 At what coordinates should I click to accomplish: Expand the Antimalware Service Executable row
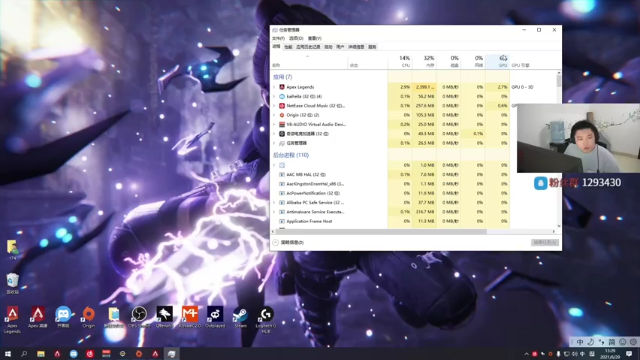pos(274,212)
